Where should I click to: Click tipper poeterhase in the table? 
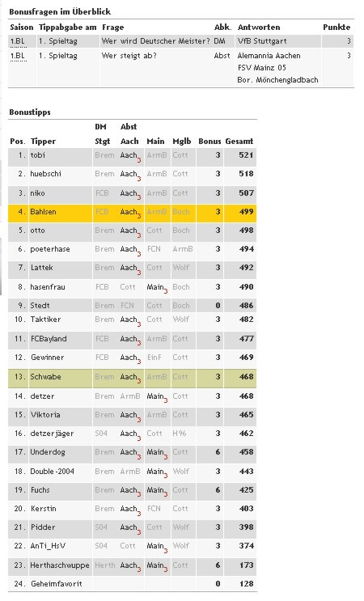pos(50,249)
